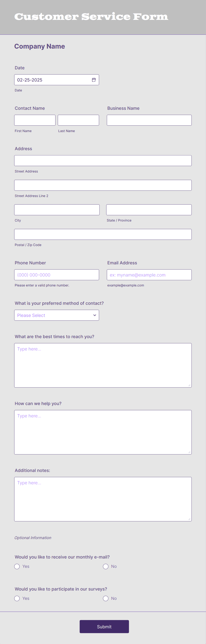
Task: Select Yes for monthly e-mail
Action: [x=17, y=566]
